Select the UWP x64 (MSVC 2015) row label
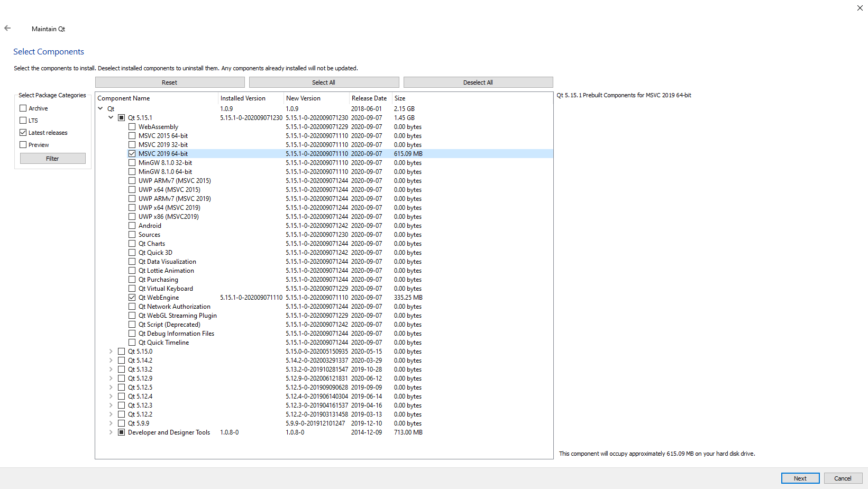 [169, 189]
